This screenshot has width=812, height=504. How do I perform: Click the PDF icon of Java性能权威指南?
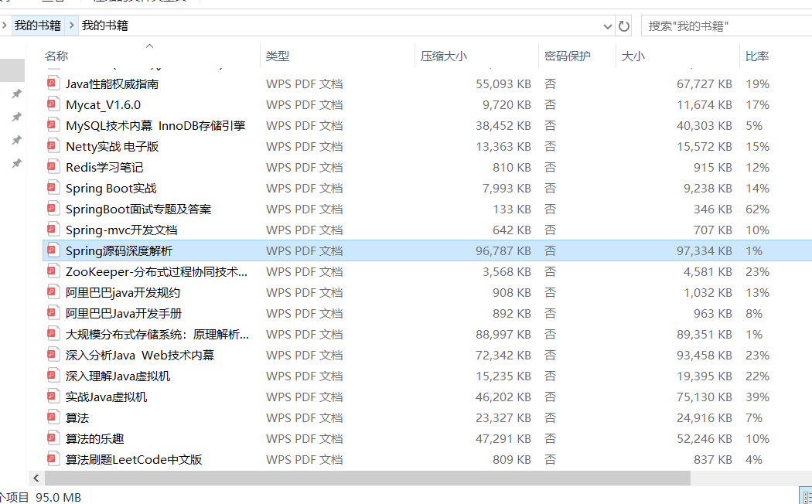53,83
